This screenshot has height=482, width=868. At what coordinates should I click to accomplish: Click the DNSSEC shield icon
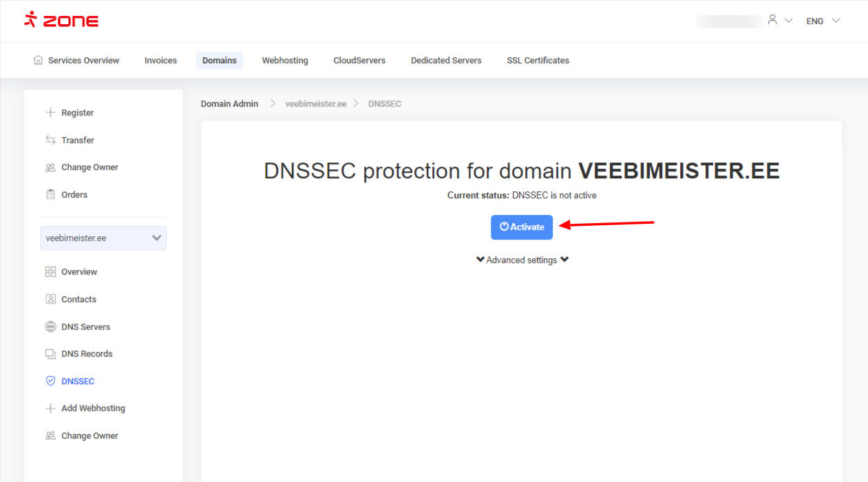[x=50, y=381]
